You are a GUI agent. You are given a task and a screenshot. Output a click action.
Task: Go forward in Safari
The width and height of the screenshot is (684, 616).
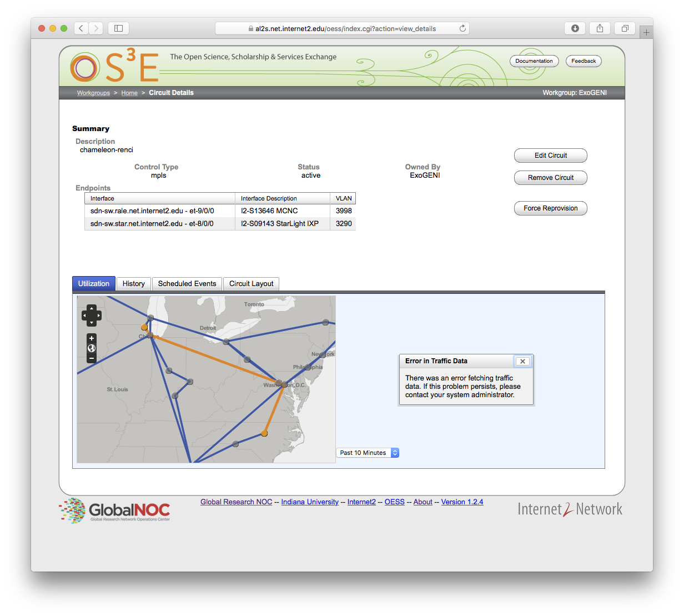[96, 28]
